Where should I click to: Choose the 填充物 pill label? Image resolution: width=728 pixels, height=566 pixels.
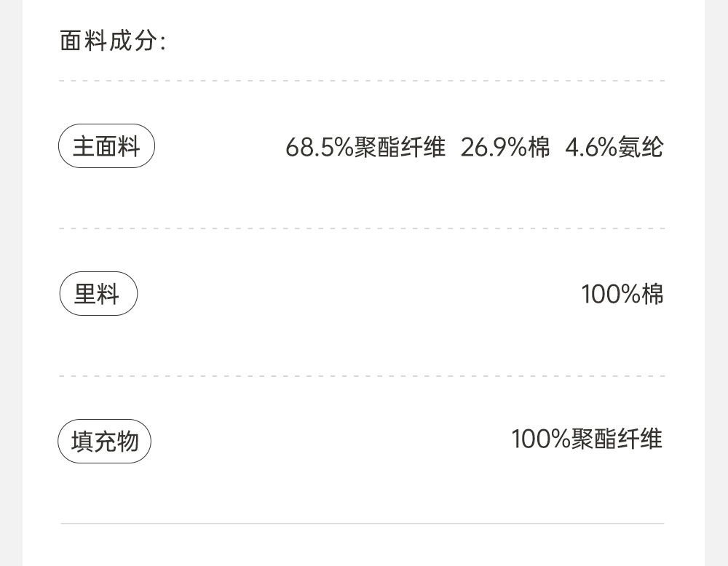point(104,441)
